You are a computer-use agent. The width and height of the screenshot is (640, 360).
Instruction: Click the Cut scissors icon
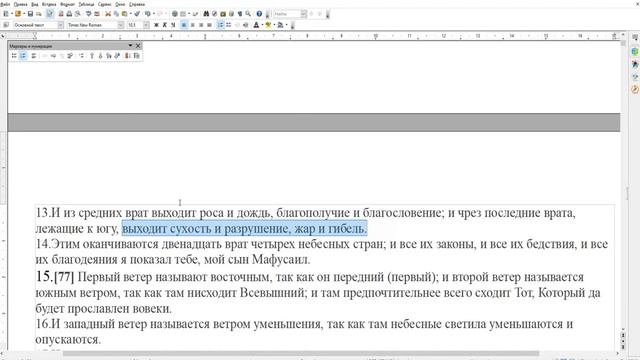click(x=108, y=14)
